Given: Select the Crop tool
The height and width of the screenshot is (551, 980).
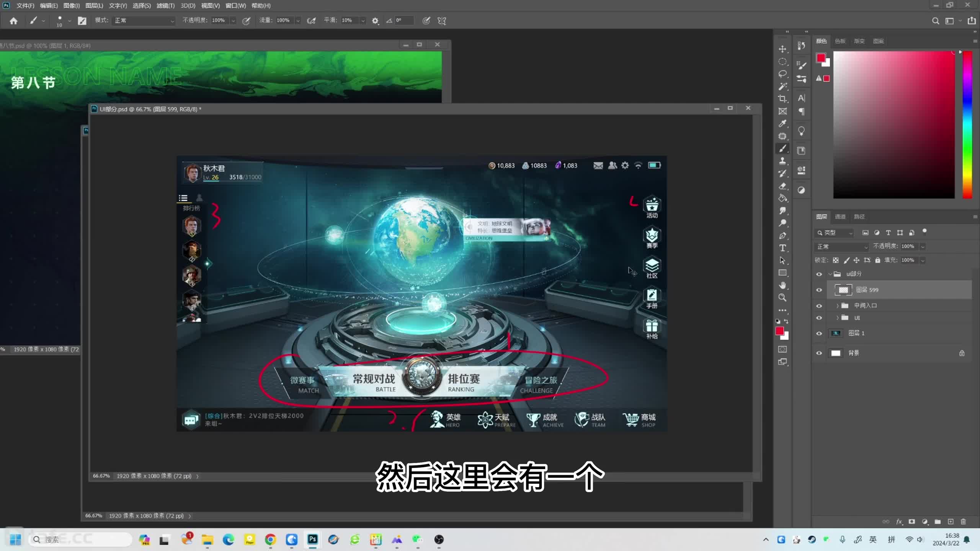Looking at the screenshot, I should [x=782, y=99].
